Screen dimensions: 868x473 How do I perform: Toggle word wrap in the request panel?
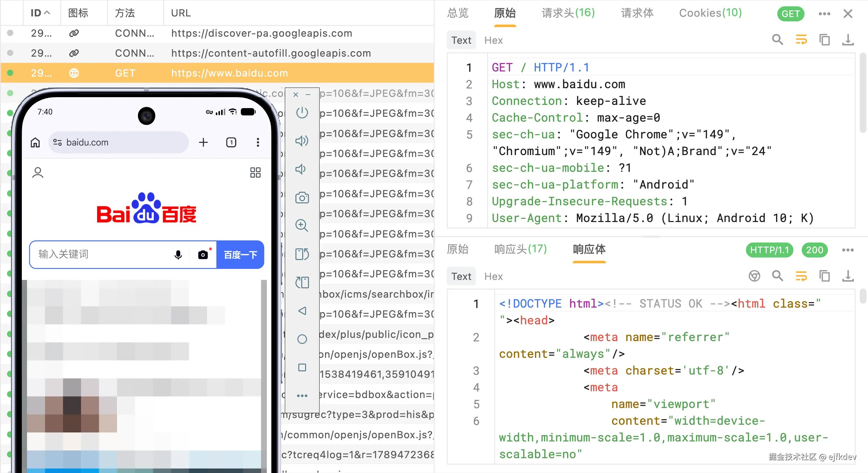[801, 40]
